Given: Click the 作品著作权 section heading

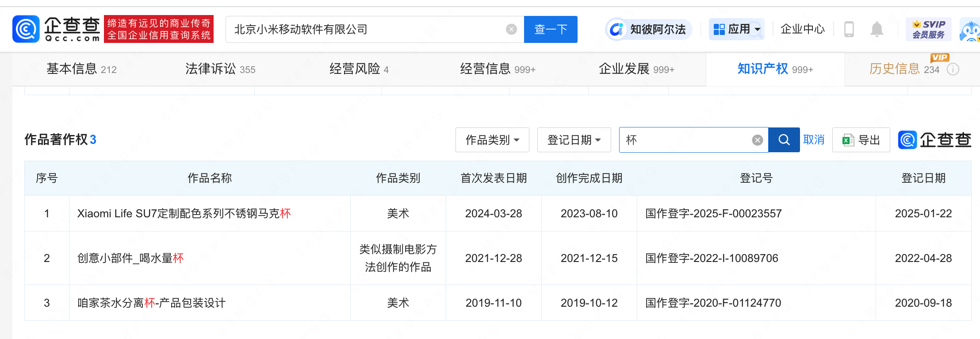Looking at the screenshot, I should (56, 139).
